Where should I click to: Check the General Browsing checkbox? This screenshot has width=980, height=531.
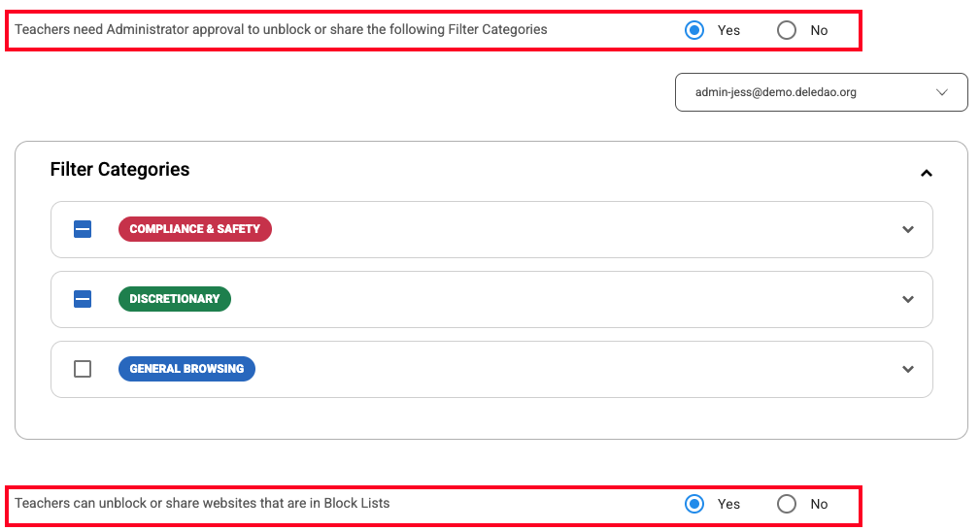83,369
